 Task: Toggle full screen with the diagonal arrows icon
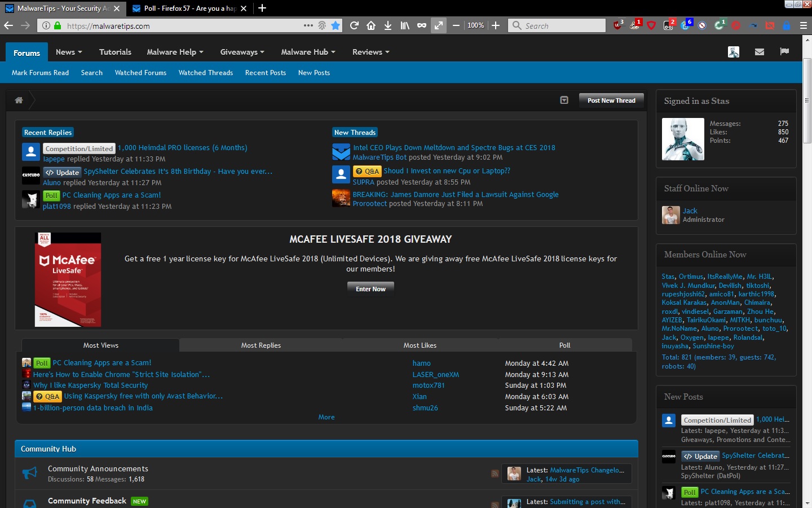point(439,25)
